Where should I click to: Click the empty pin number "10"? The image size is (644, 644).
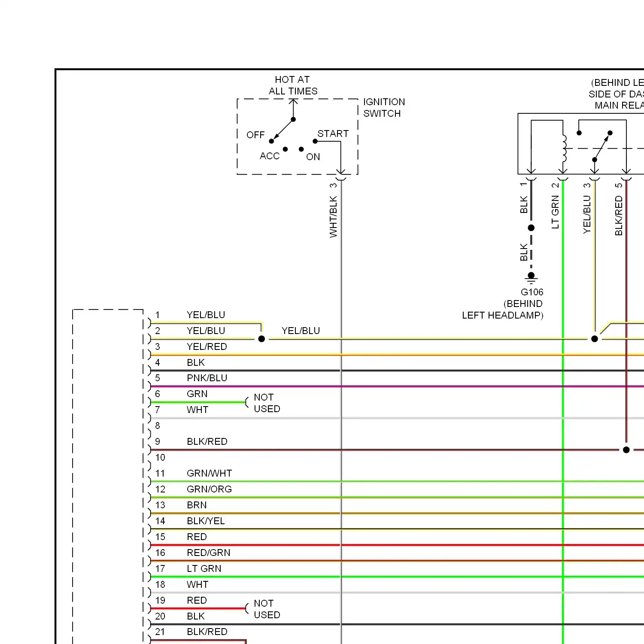[x=160, y=458]
